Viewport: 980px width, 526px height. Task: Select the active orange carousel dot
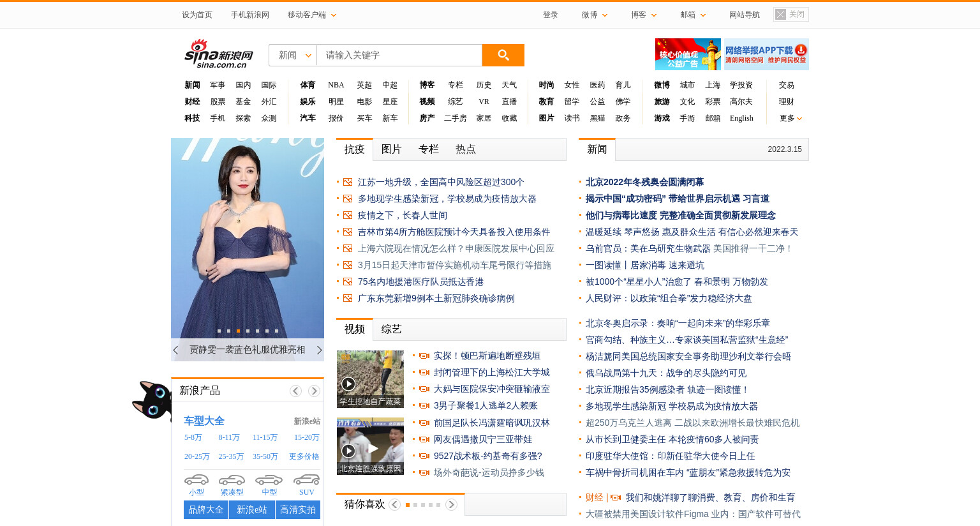point(238,331)
